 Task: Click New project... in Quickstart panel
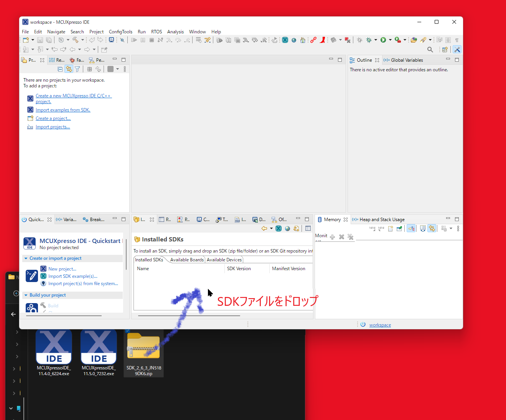[62, 269]
